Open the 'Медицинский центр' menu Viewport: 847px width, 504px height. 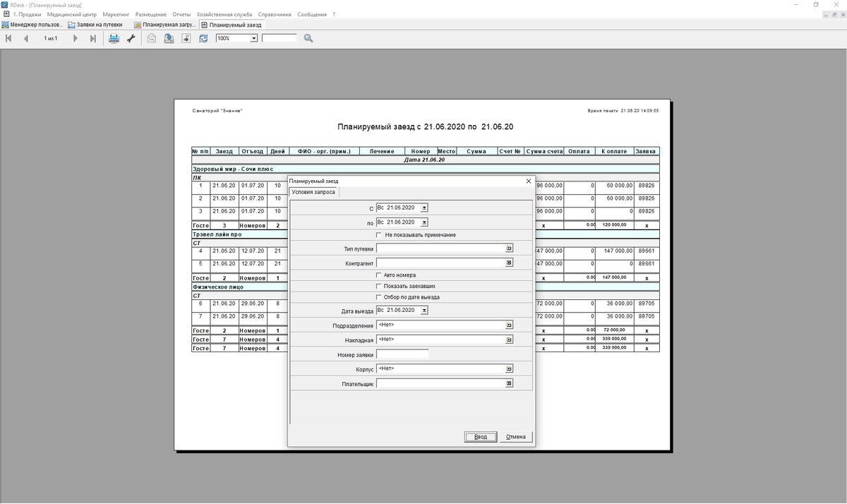coord(72,14)
